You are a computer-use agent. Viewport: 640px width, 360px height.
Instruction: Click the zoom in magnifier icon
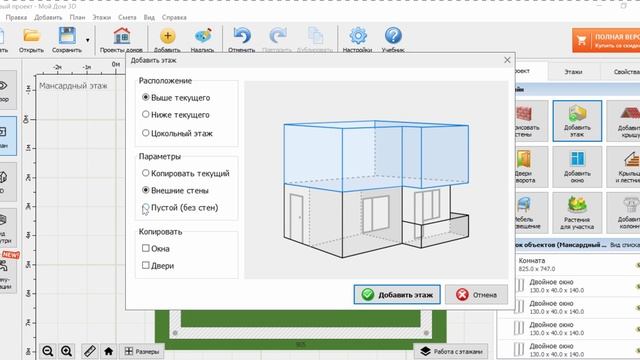pos(67,351)
